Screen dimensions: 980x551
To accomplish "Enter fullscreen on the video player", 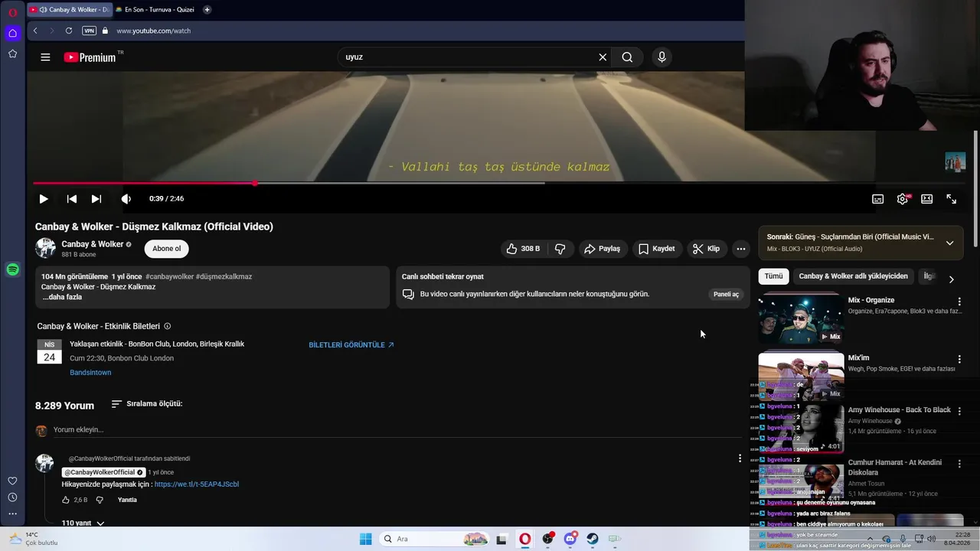I will click(952, 199).
